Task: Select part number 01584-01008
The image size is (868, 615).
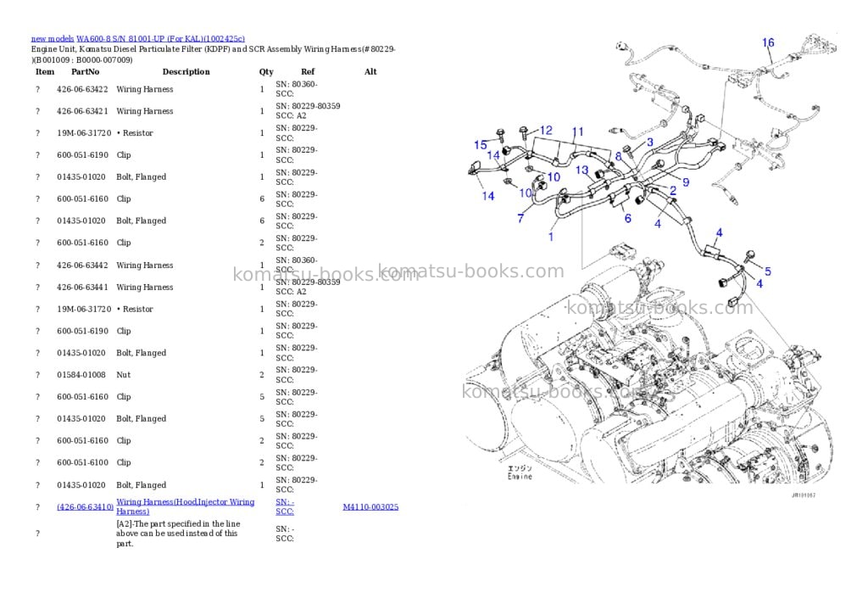Action: 81,375
